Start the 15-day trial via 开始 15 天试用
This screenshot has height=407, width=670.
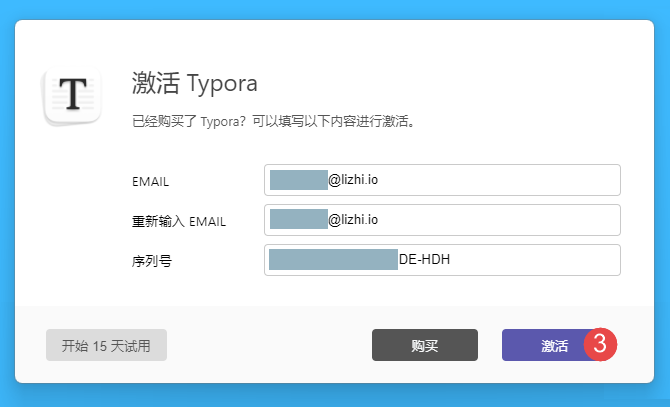[106, 345]
